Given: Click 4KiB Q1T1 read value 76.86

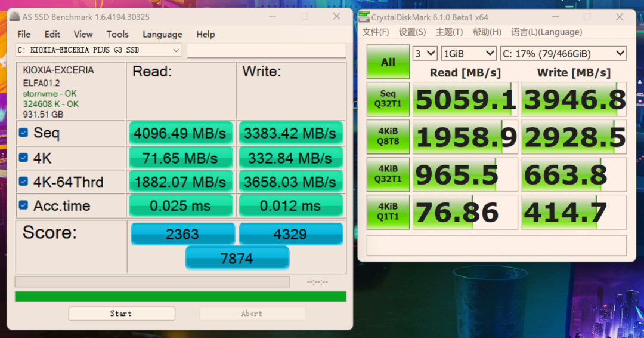Looking at the screenshot, I should (x=465, y=212).
